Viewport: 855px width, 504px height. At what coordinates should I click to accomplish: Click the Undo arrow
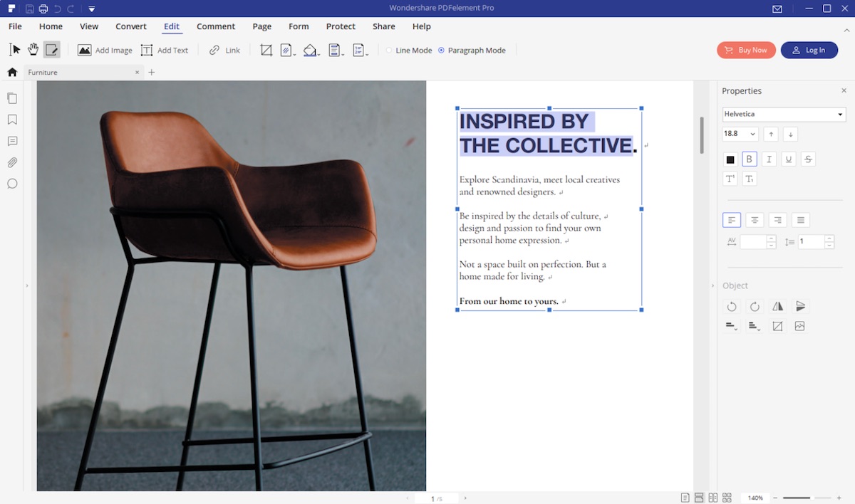(58, 9)
